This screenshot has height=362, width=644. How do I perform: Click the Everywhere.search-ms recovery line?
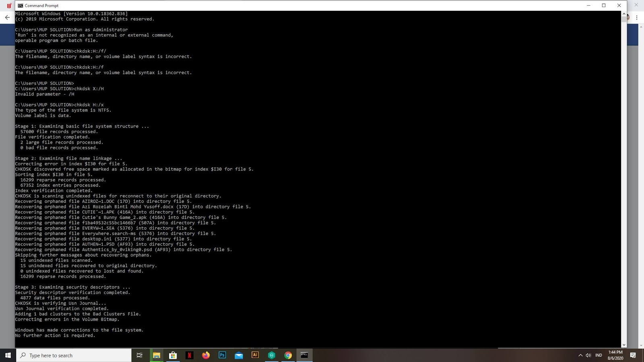pyautogui.click(x=116, y=233)
